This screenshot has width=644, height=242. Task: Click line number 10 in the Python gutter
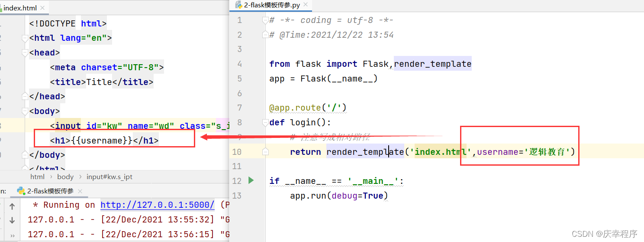pyautogui.click(x=237, y=152)
